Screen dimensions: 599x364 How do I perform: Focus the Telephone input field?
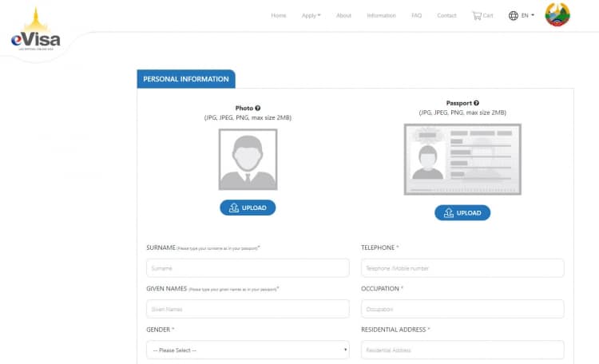coord(462,268)
